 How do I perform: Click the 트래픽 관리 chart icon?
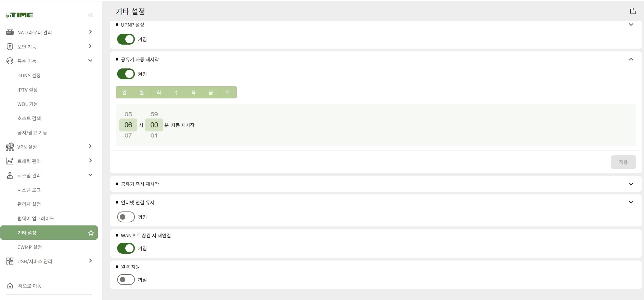point(10,161)
